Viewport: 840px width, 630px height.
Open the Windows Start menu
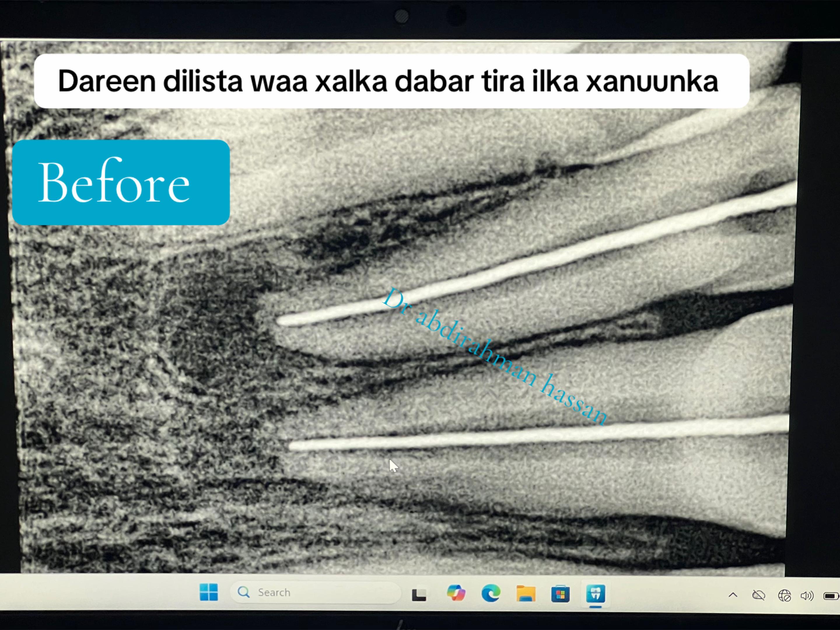click(x=209, y=592)
